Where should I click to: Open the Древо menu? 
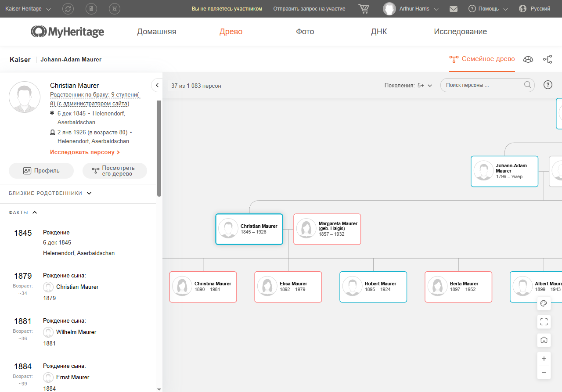(x=231, y=32)
